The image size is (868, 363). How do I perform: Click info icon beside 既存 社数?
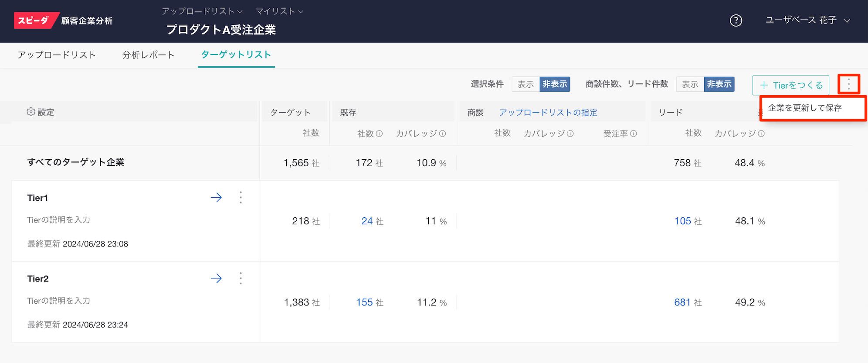pos(379,134)
